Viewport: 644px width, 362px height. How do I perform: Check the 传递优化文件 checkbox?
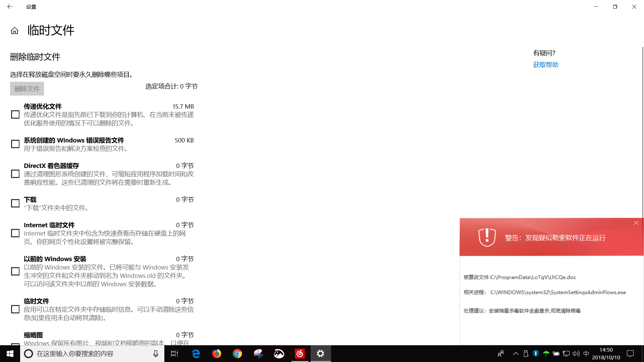(15, 115)
